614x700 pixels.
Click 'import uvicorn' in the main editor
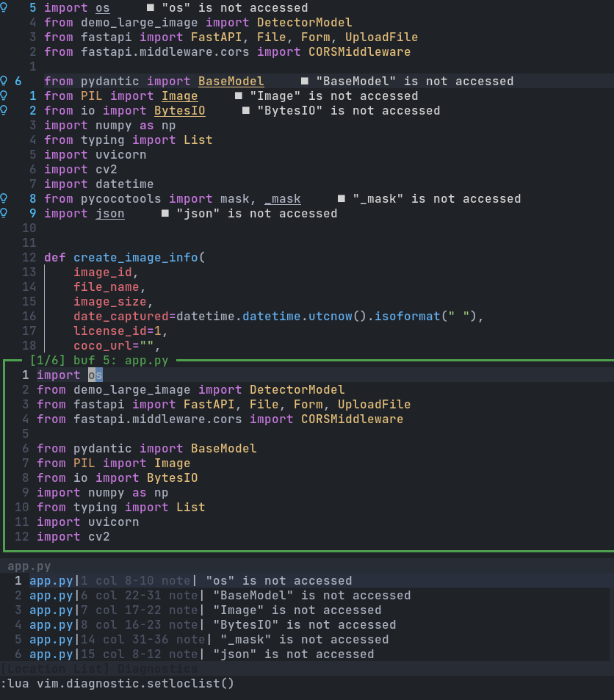tap(95, 154)
